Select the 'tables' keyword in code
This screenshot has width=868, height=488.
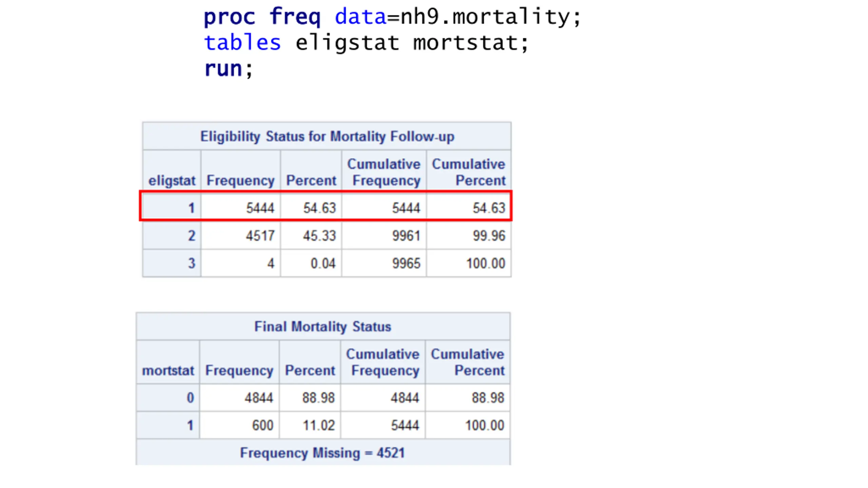[x=242, y=43]
